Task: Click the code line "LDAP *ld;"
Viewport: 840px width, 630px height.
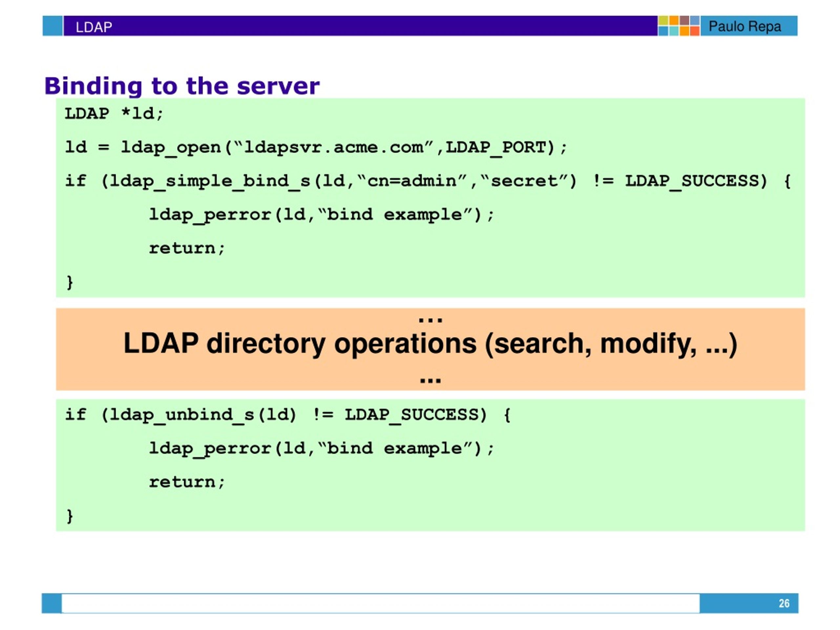Action: coord(114,114)
